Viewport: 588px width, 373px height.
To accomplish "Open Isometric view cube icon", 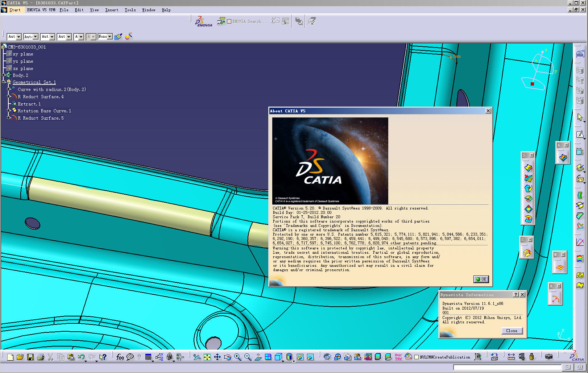I will (278, 357).
